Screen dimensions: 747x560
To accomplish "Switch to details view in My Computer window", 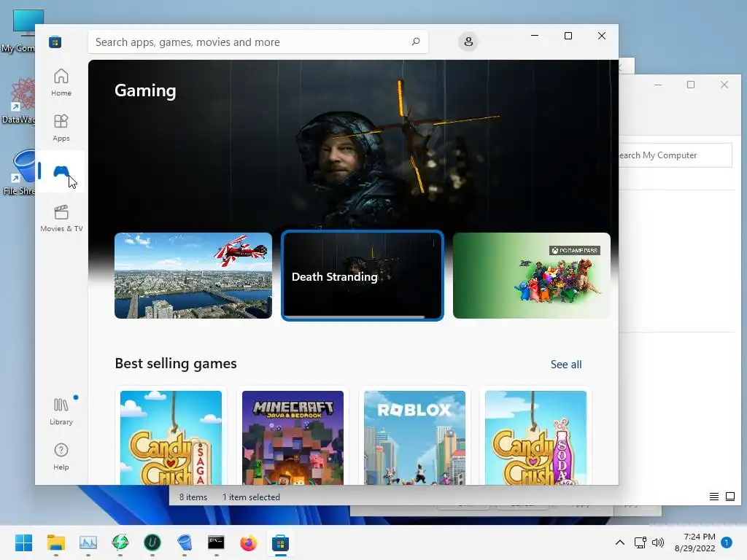I will coord(713,497).
